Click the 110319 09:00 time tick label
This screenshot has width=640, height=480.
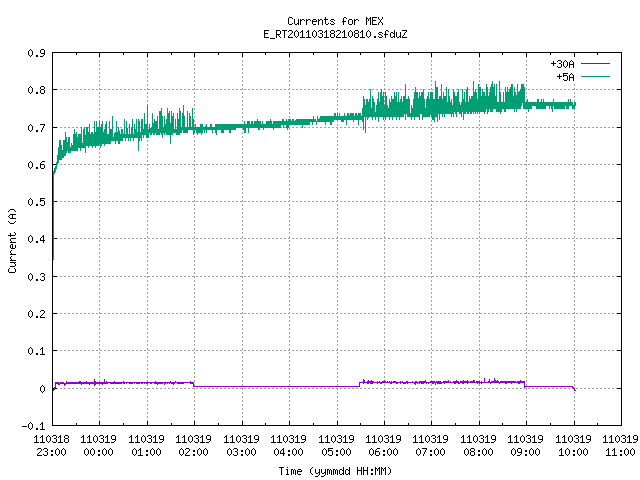(x=525, y=446)
